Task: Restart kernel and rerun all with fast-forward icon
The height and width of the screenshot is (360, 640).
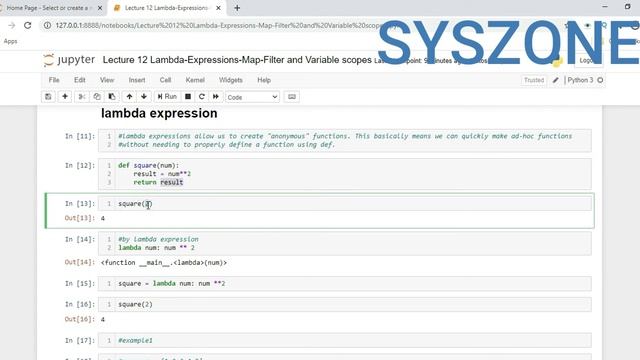Action: [216, 97]
